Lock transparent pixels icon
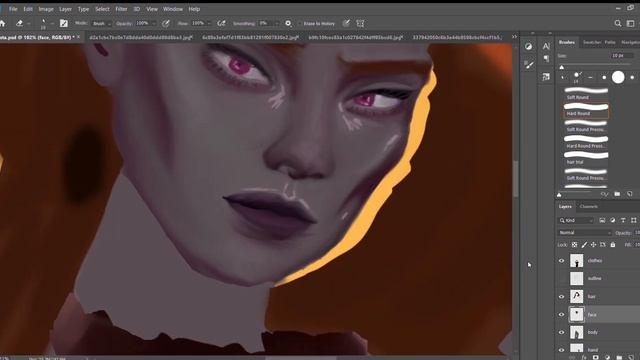640x360 pixels. (x=574, y=245)
